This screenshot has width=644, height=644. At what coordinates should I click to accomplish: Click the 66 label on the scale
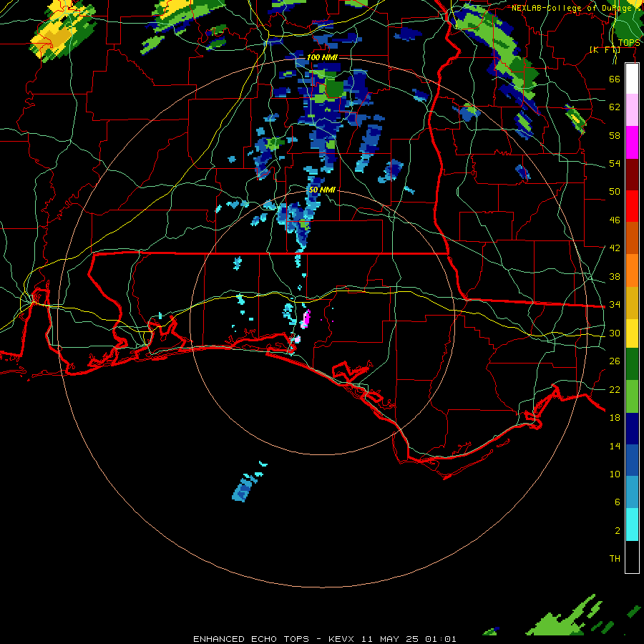tap(615, 79)
